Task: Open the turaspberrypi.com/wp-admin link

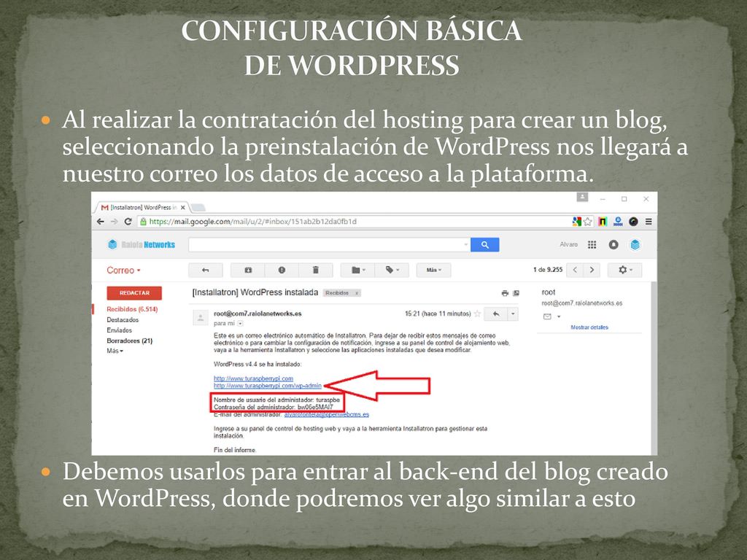Action: tap(268, 386)
